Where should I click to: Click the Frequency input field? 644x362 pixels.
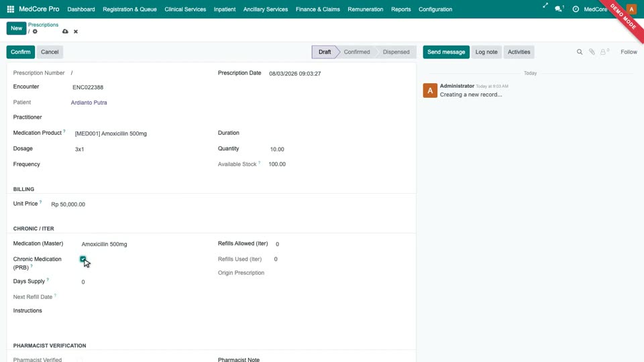tap(141, 165)
